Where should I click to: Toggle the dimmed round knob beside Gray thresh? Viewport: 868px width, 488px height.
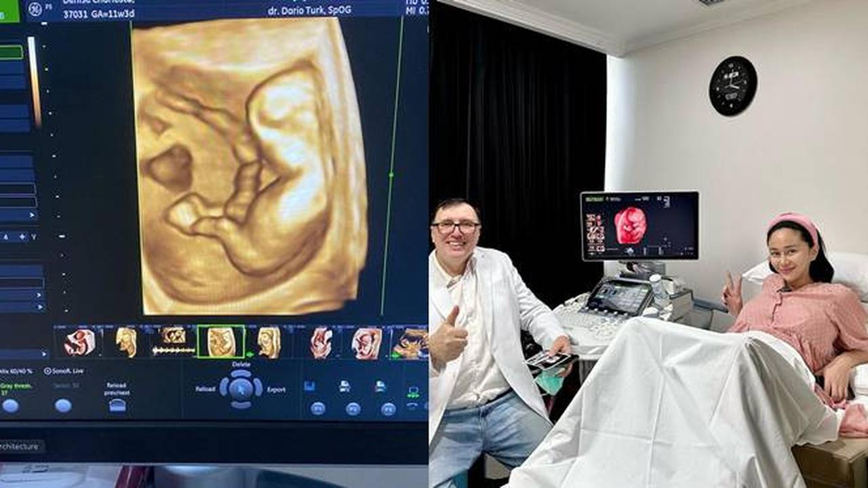(63, 405)
